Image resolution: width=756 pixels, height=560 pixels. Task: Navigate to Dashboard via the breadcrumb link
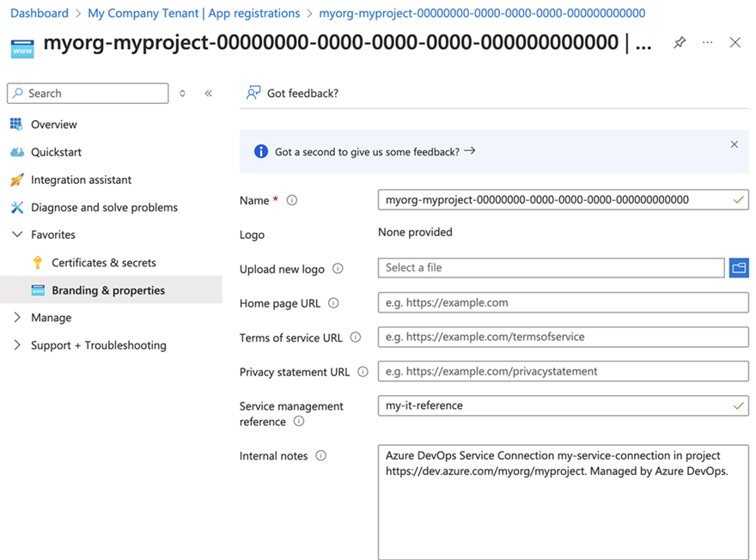(39, 13)
